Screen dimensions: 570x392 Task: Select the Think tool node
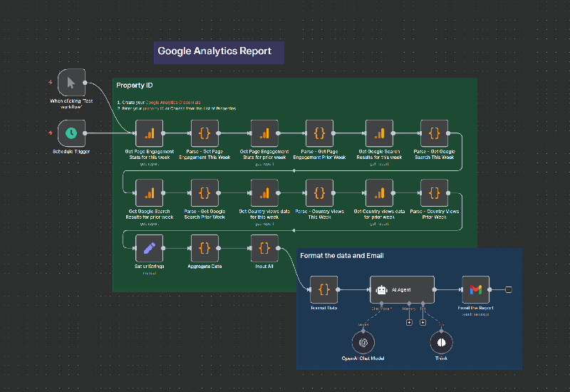(442, 342)
